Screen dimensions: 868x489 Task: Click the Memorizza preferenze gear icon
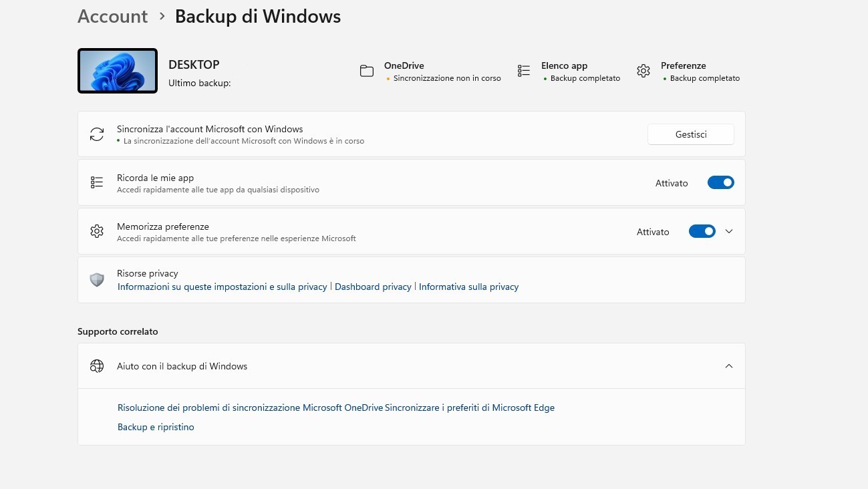point(97,231)
